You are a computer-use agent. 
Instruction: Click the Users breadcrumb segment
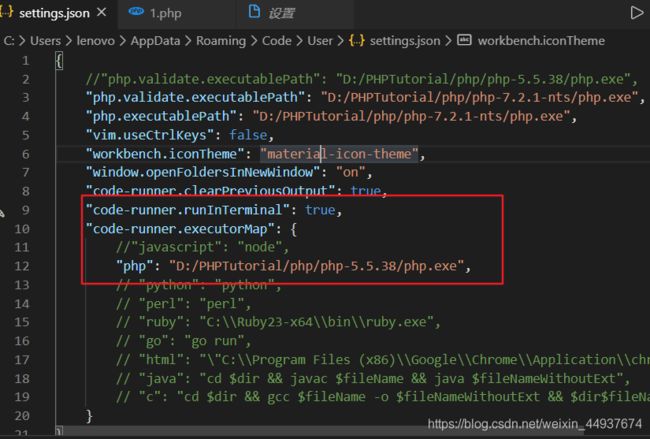tap(45, 41)
